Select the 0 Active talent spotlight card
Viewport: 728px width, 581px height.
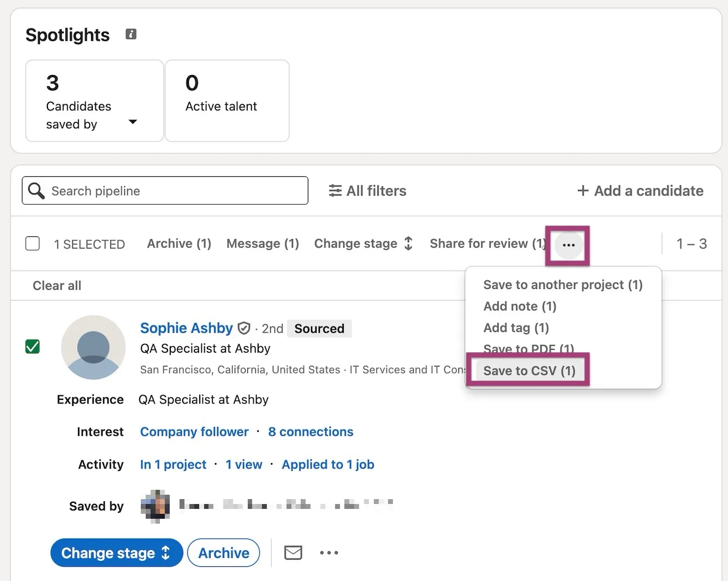click(227, 101)
